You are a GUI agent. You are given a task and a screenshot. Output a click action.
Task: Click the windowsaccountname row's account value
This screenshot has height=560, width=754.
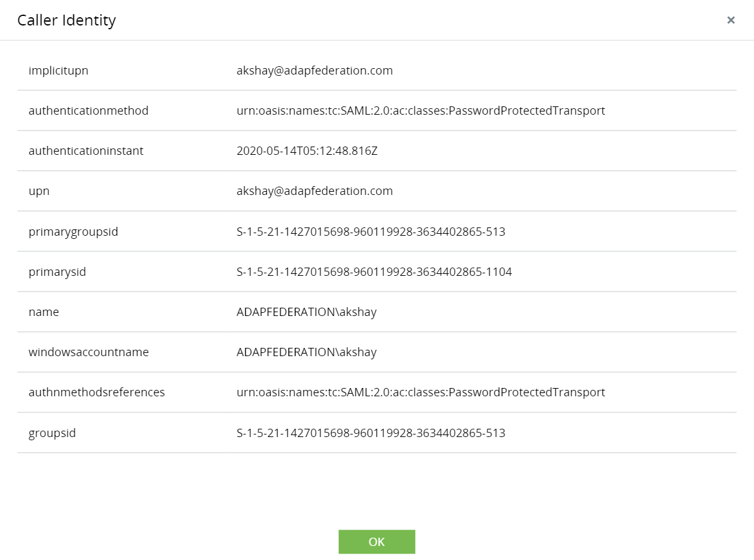point(306,352)
